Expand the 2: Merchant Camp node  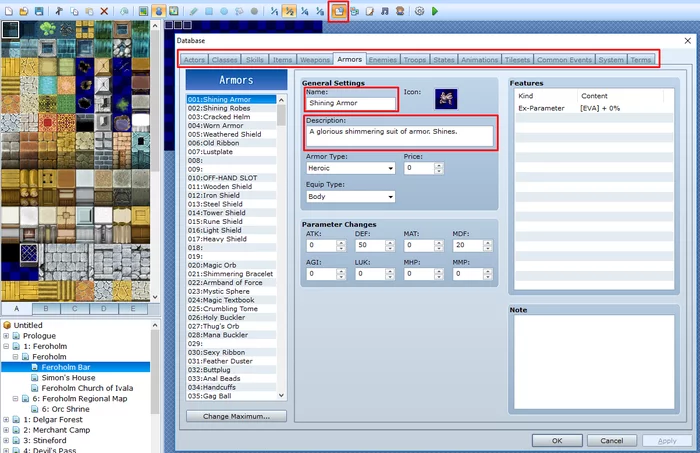(6, 430)
